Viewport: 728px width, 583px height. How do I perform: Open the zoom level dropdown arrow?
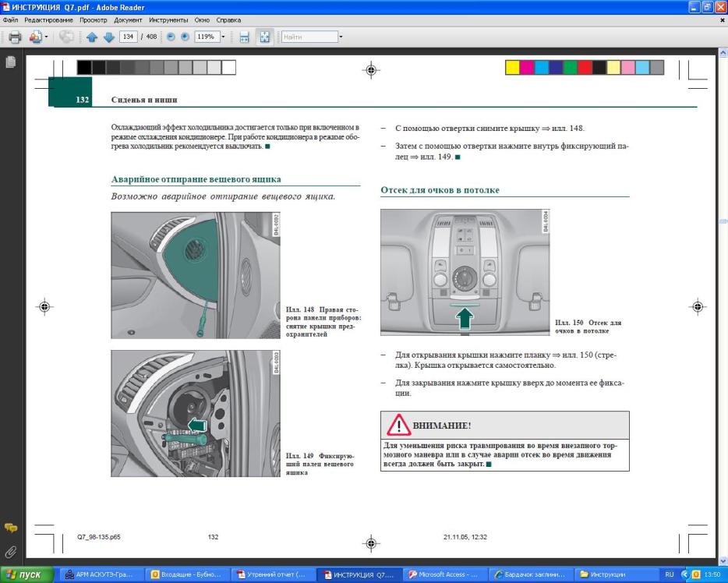pyautogui.click(x=223, y=37)
